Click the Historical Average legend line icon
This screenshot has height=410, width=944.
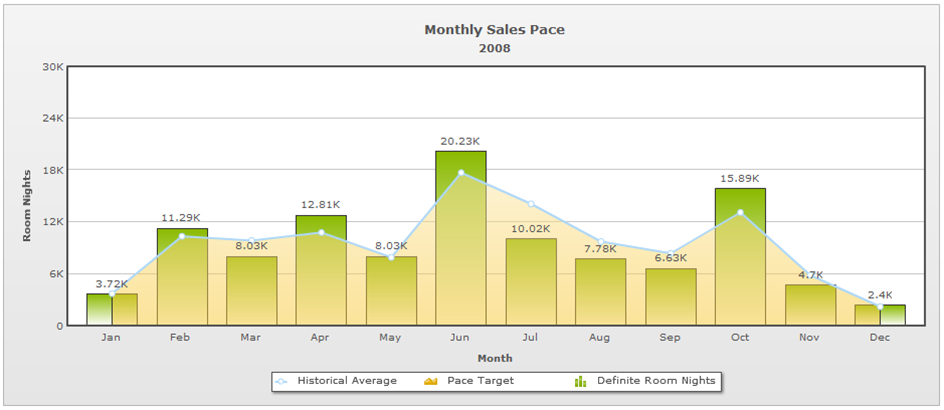pos(281,382)
